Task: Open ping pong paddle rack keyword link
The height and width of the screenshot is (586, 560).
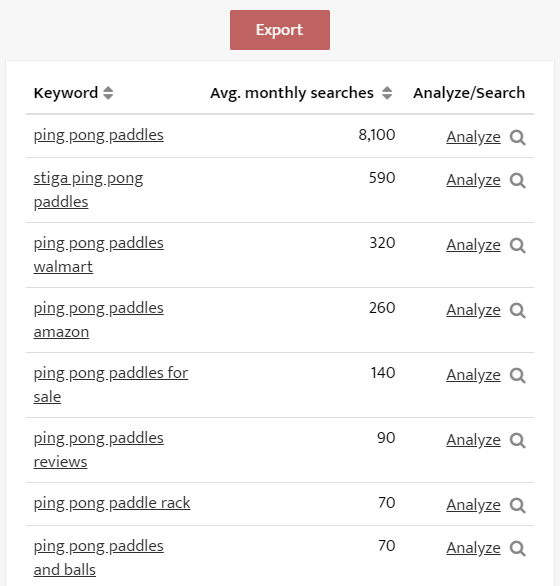Action: pos(112,503)
